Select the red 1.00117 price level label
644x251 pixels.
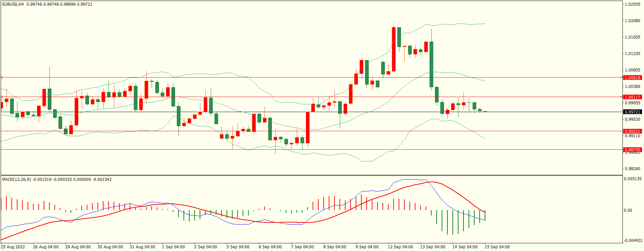[632, 97]
